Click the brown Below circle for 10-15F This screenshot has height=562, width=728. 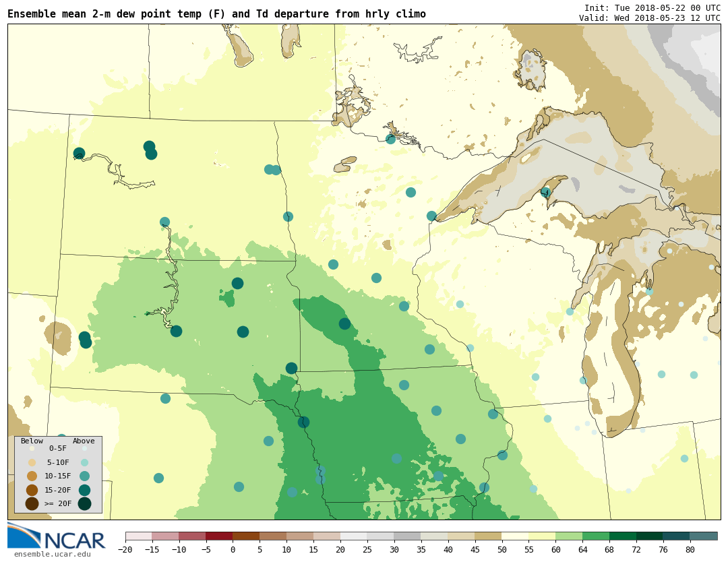pyautogui.click(x=32, y=476)
